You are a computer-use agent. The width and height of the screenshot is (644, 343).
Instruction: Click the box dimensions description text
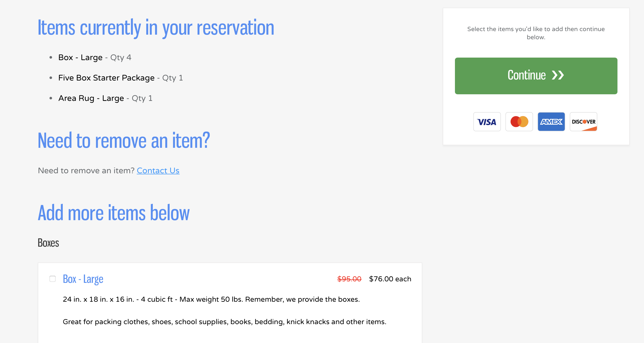tap(211, 299)
